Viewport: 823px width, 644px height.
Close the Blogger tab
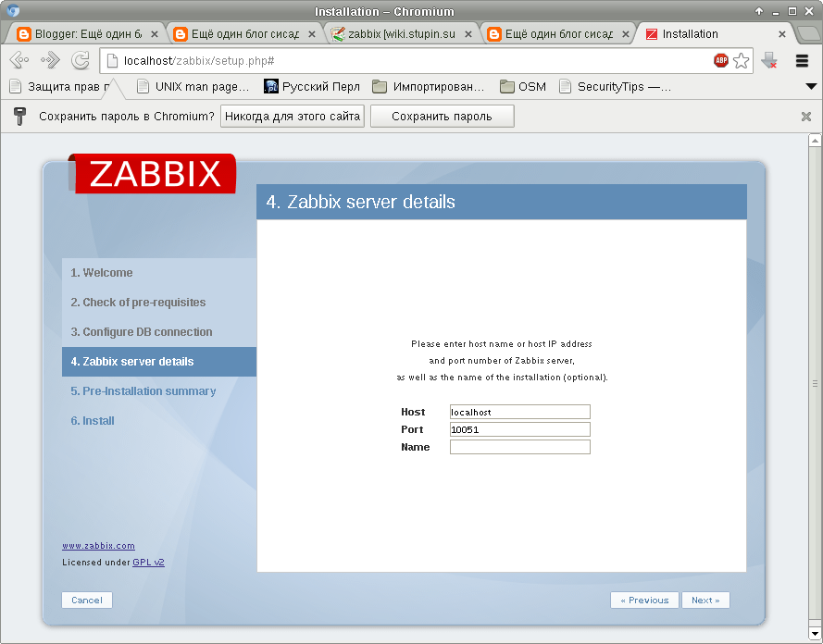point(155,34)
